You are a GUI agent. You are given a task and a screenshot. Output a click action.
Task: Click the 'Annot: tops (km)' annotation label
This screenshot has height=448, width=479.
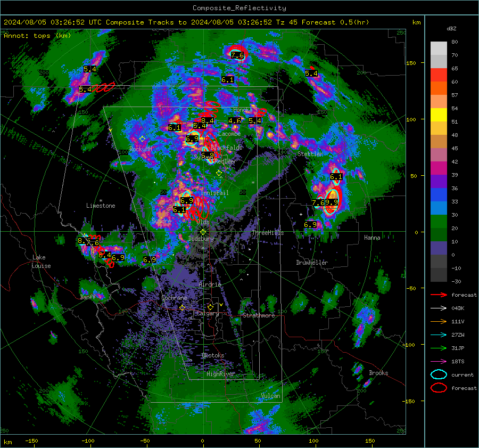coord(37,36)
